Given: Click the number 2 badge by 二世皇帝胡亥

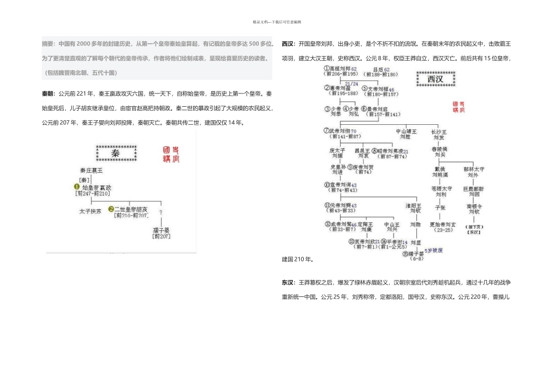Looking at the screenshot, I should [x=111, y=209].
